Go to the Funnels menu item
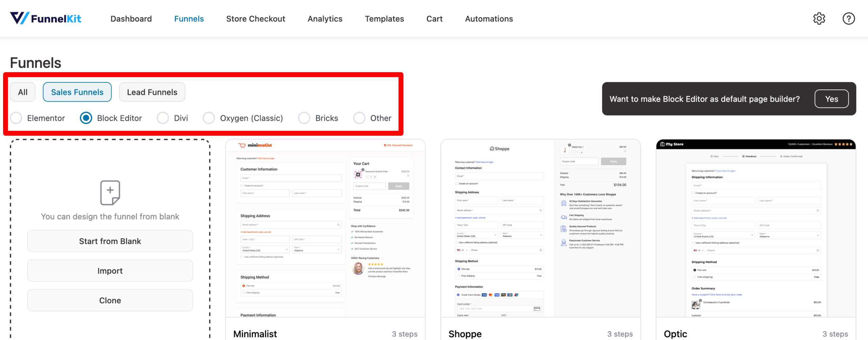This screenshot has width=868, height=340. click(189, 19)
